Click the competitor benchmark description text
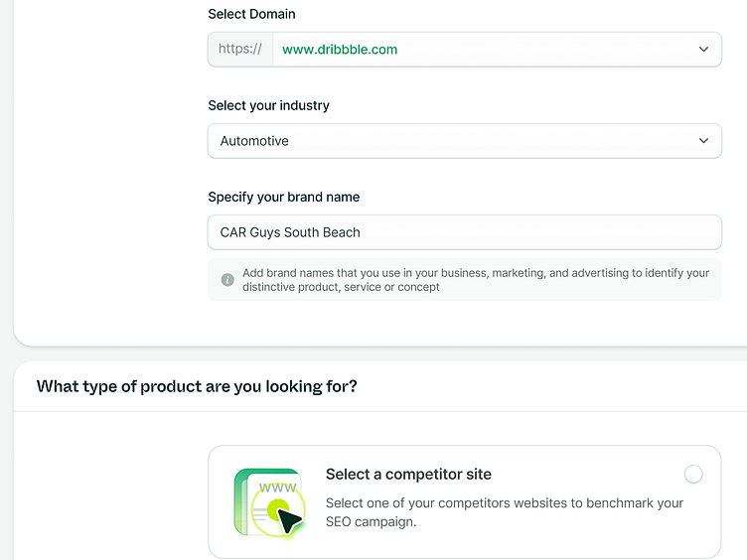Image resolution: width=747 pixels, height=560 pixels. [x=504, y=512]
